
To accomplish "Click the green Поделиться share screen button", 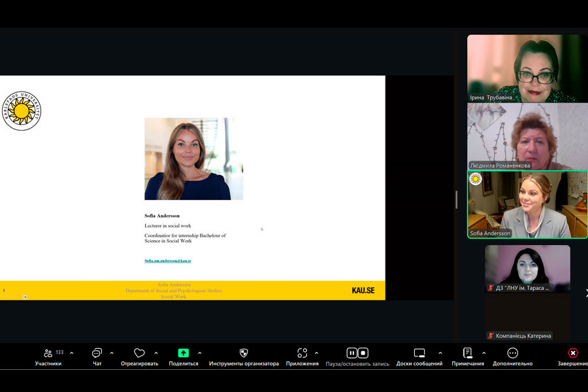I will point(183,353).
